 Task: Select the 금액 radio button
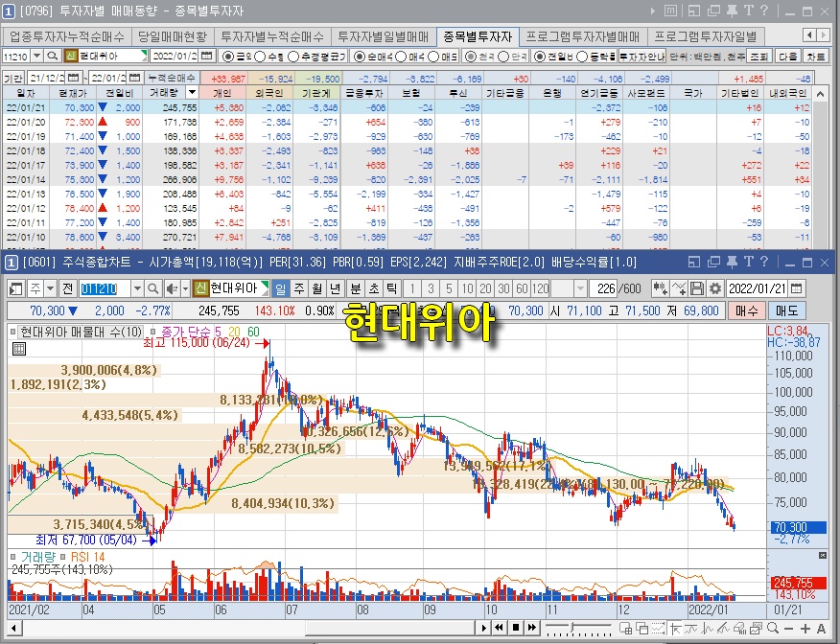[227, 57]
